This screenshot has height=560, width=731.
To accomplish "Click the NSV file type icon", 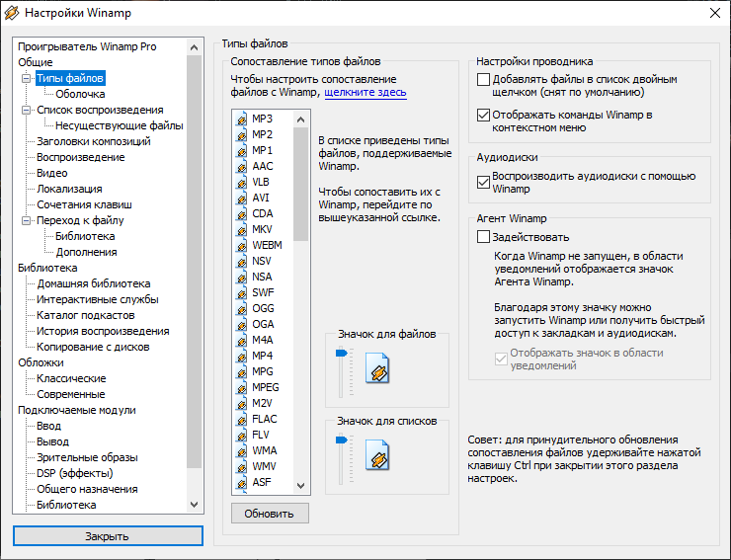I will (241, 262).
